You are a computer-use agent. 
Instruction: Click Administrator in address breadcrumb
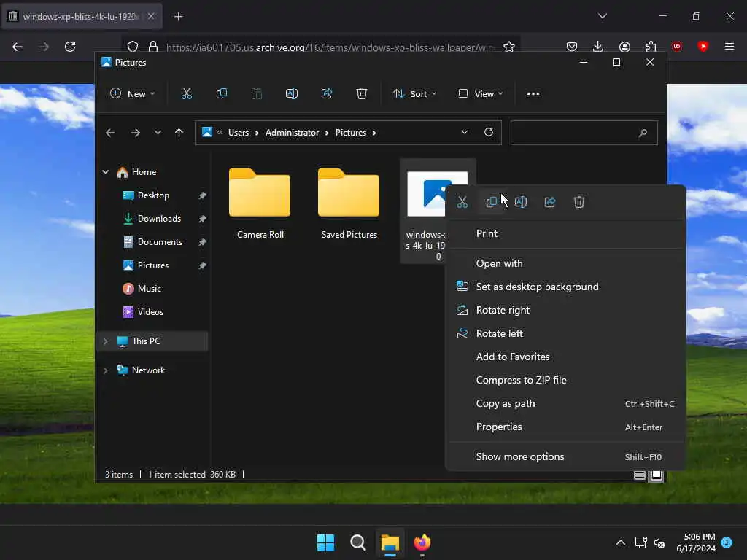292,133
